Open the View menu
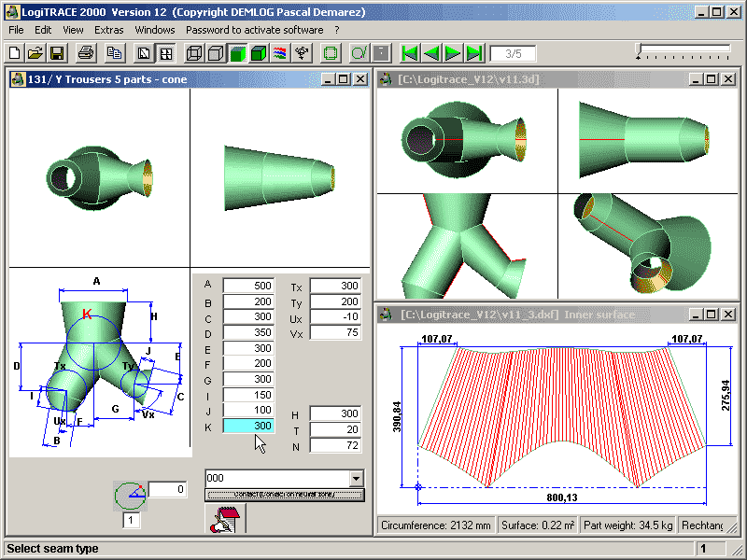Screen dimensions: 747x560 point(73,30)
